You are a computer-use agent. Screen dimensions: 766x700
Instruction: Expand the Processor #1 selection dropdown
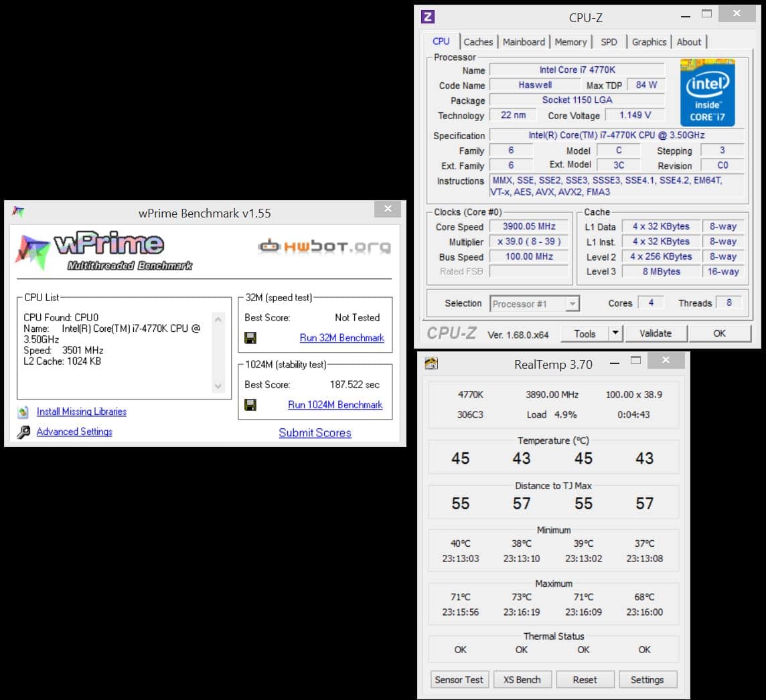(x=572, y=304)
